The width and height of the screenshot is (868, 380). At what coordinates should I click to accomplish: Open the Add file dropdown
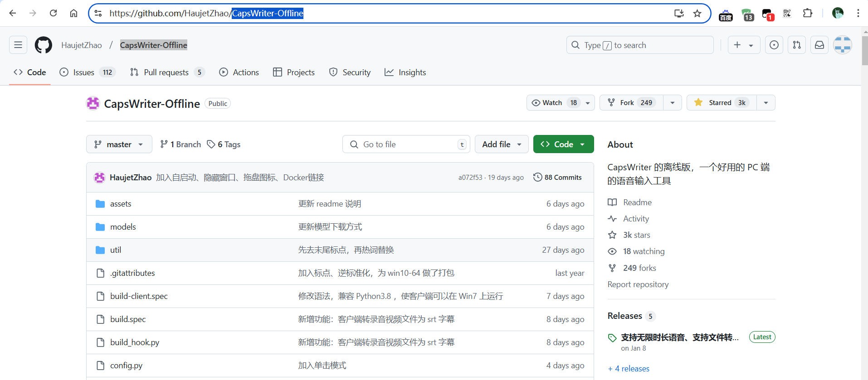502,144
